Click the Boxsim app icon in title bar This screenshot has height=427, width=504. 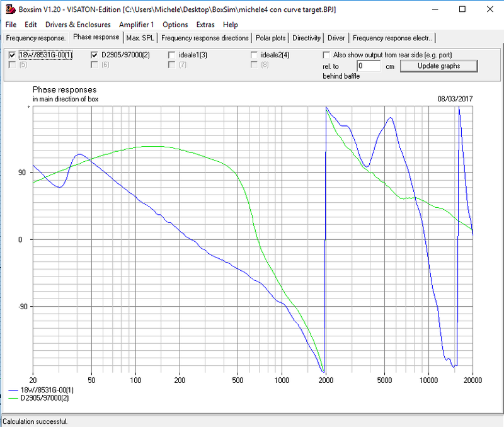(10, 9)
